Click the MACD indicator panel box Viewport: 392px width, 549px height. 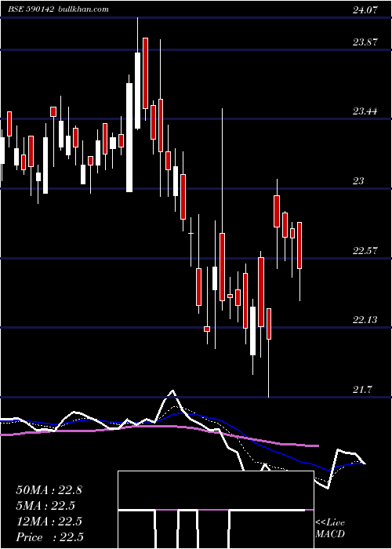pos(216,510)
